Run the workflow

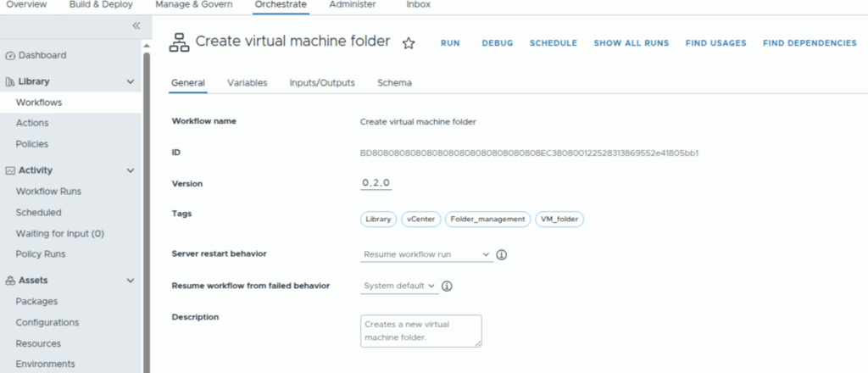pos(450,43)
